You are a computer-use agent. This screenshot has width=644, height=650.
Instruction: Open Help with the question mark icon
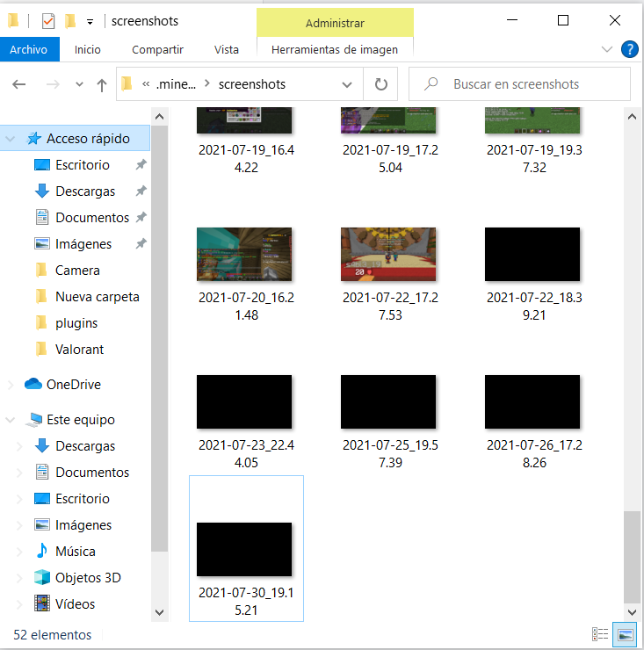pyautogui.click(x=629, y=49)
